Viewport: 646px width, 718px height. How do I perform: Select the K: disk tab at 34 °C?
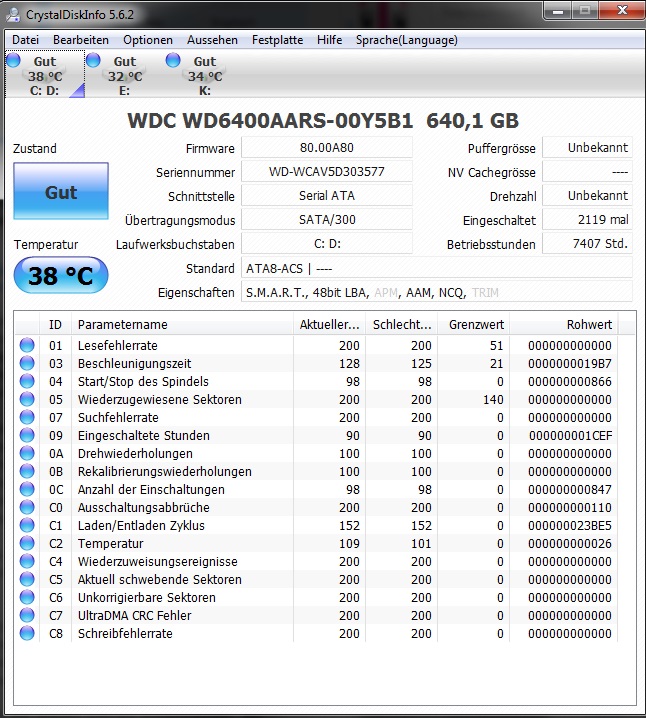[x=205, y=75]
